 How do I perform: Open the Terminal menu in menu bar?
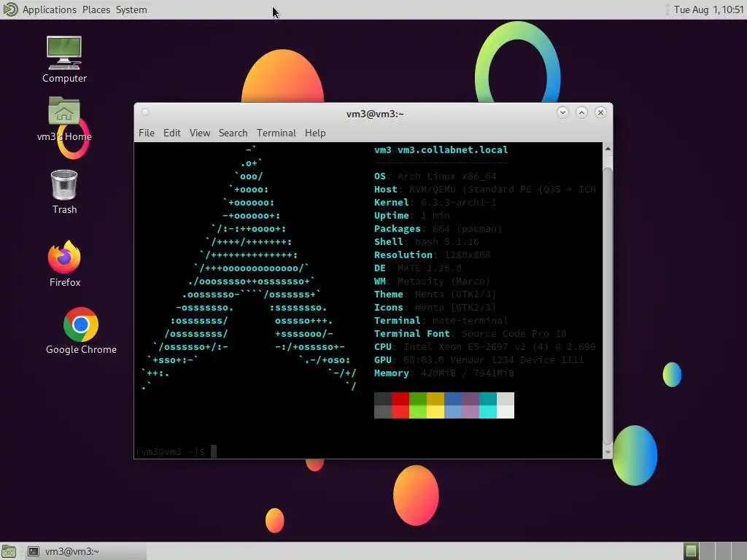coord(276,133)
